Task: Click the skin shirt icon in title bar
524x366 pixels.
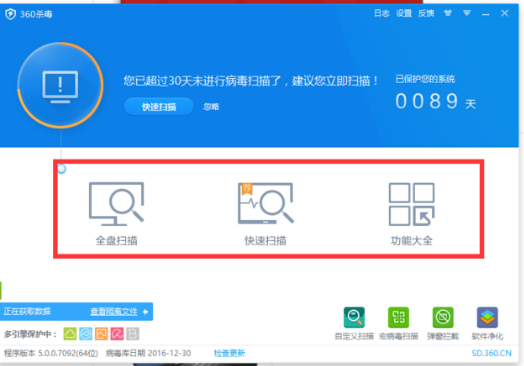Action: coord(448,13)
